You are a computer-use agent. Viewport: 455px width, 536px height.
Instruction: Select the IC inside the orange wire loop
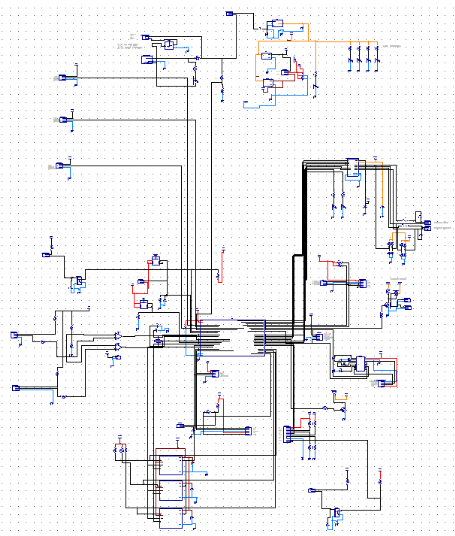[x=267, y=56]
